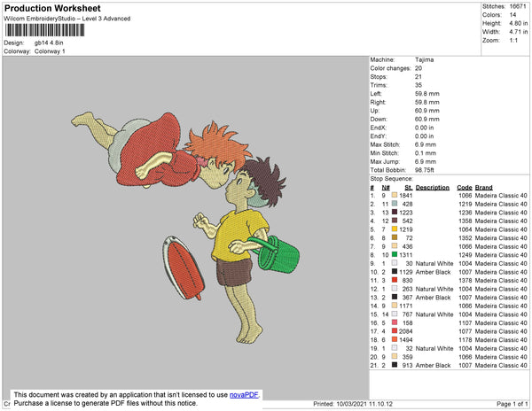This screenshot has height=411, width=532.
Task: Click the Color changes value "20"
Action: [419, 68]
